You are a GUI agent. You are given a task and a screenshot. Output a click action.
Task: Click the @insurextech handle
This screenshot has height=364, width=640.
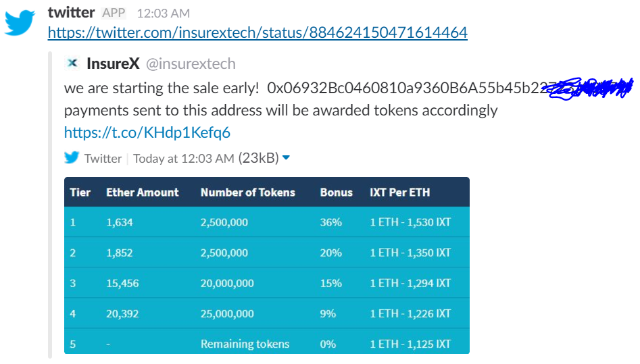[x=191, y=63]
